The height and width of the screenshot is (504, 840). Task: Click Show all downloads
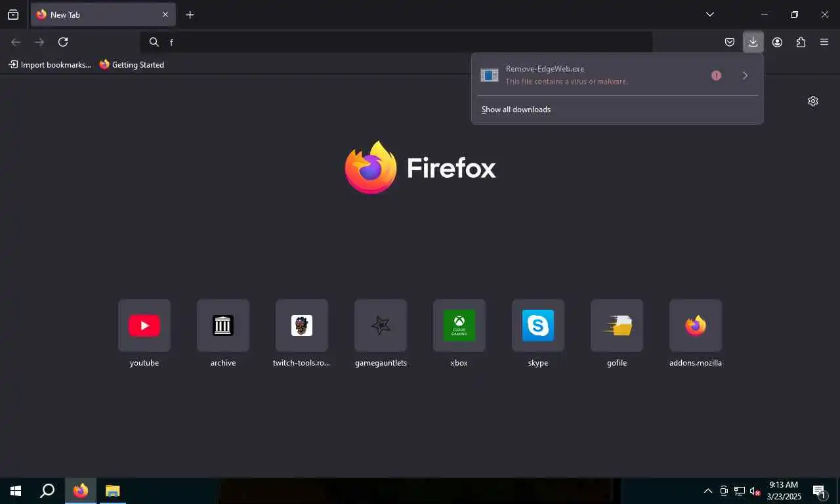point(516,110)
